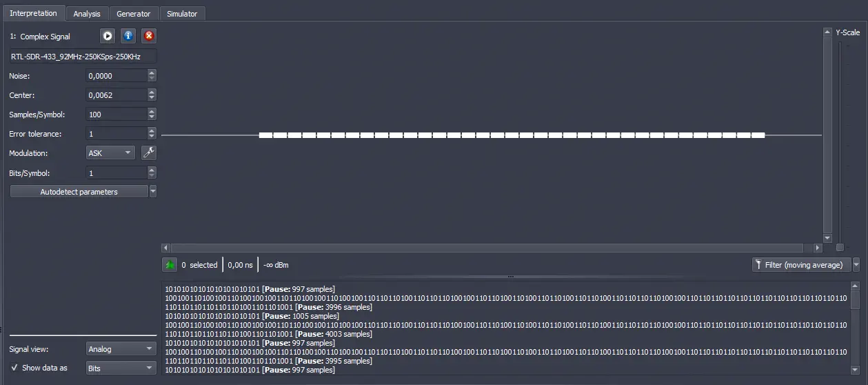Click the Samples/Symbol value field

(x=116, y=115)
